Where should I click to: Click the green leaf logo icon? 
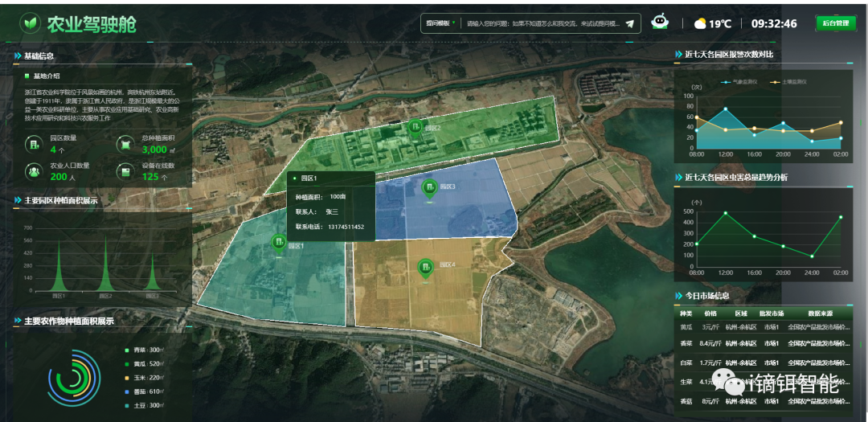[31, 23]
